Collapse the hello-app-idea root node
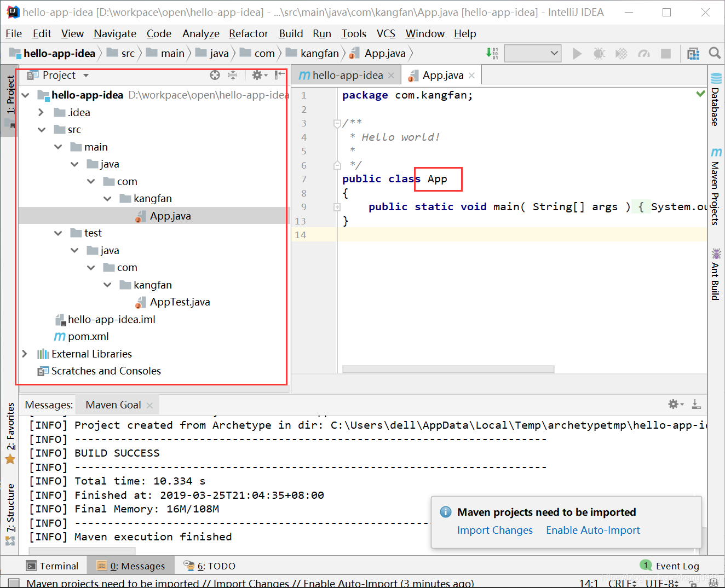The image size is (725, 588). [x=25, y=95]
